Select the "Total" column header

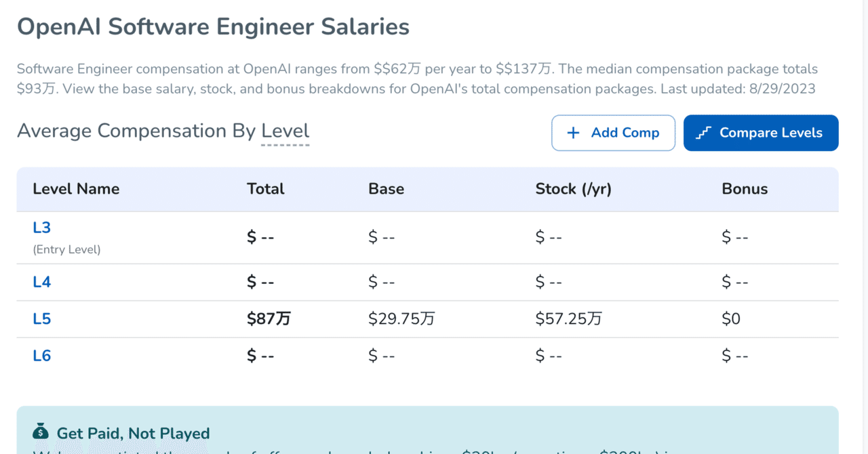(x=266, y=189)
